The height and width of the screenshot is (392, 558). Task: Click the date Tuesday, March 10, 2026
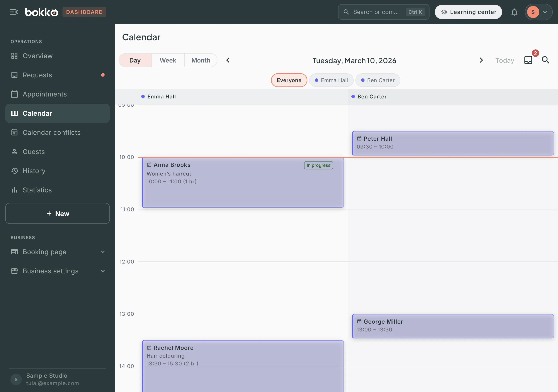(x=354, y=61)
